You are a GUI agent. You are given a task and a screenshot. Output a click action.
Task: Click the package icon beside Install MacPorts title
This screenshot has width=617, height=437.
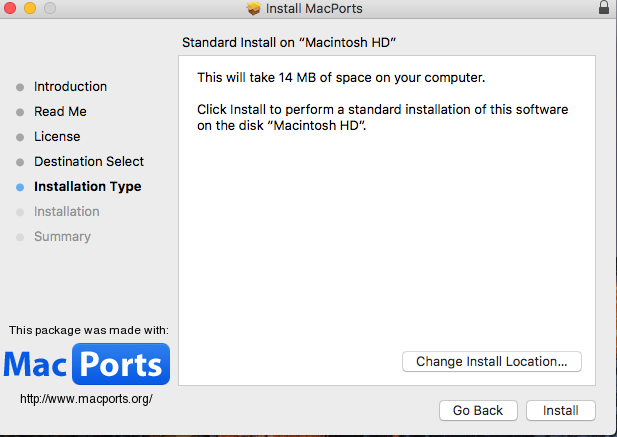(254, 8)
